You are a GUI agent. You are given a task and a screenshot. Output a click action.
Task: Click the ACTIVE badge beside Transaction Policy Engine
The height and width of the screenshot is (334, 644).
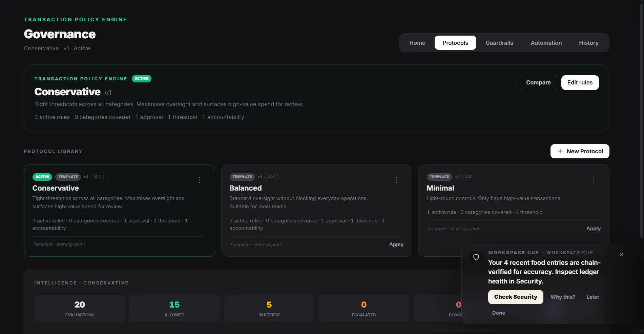[x=142, y=79]
